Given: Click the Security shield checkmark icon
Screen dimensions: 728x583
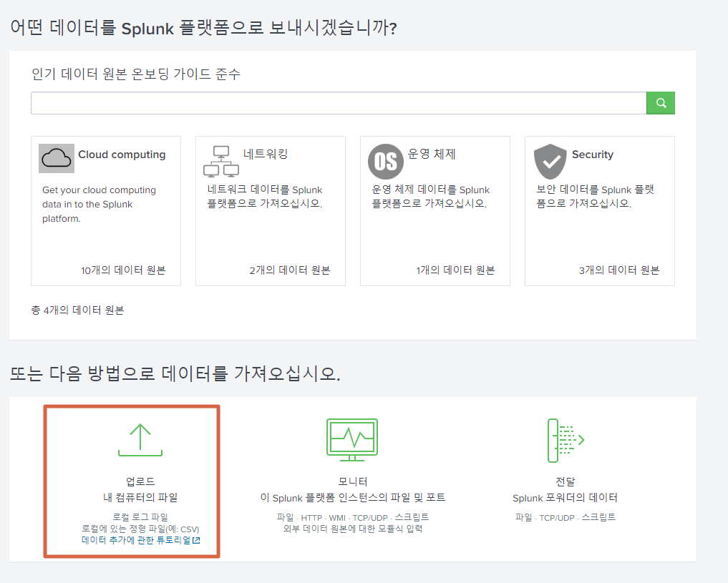Looking at the screenshot, I should coord(550,162).
